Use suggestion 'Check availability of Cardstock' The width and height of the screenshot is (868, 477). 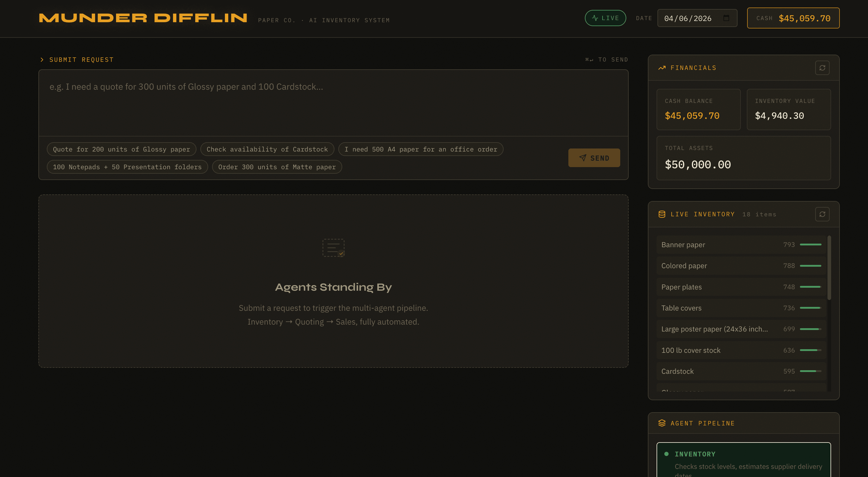(267, 149)
